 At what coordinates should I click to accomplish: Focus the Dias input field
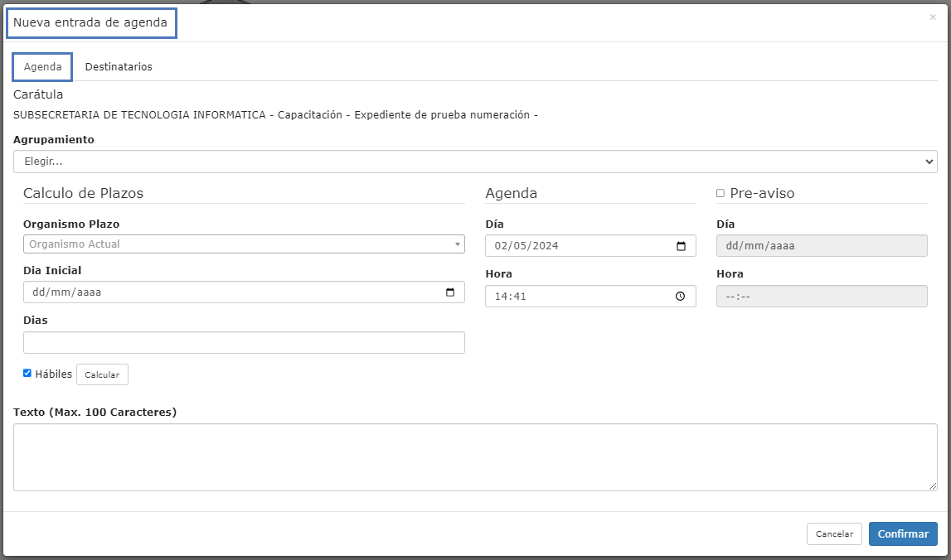click(243, 343)
